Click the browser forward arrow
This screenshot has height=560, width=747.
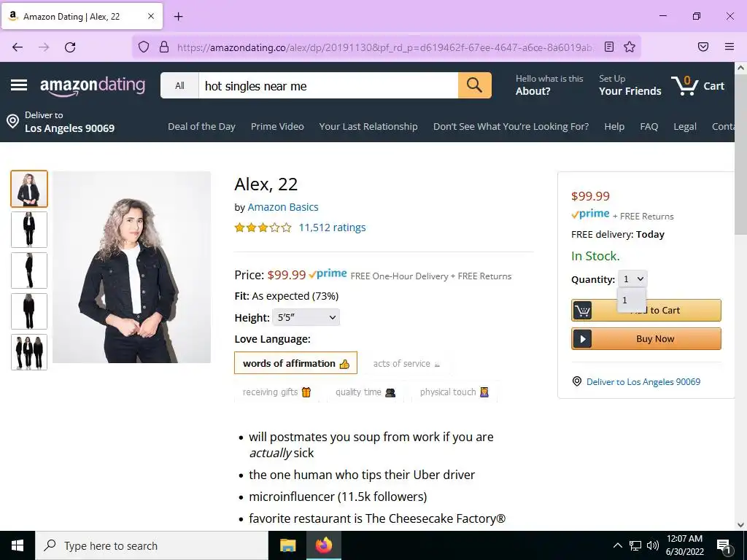point(44,47)
